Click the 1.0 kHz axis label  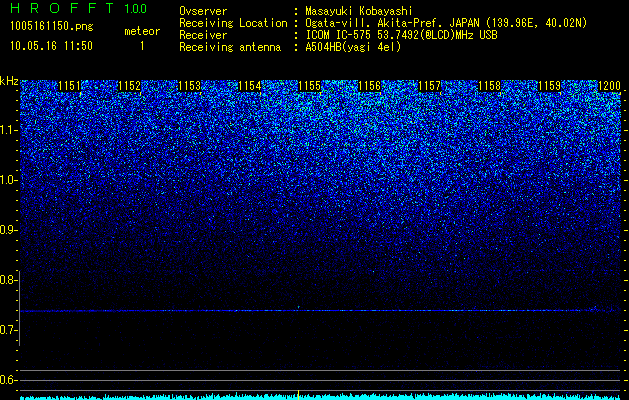(x=8, y=180)
